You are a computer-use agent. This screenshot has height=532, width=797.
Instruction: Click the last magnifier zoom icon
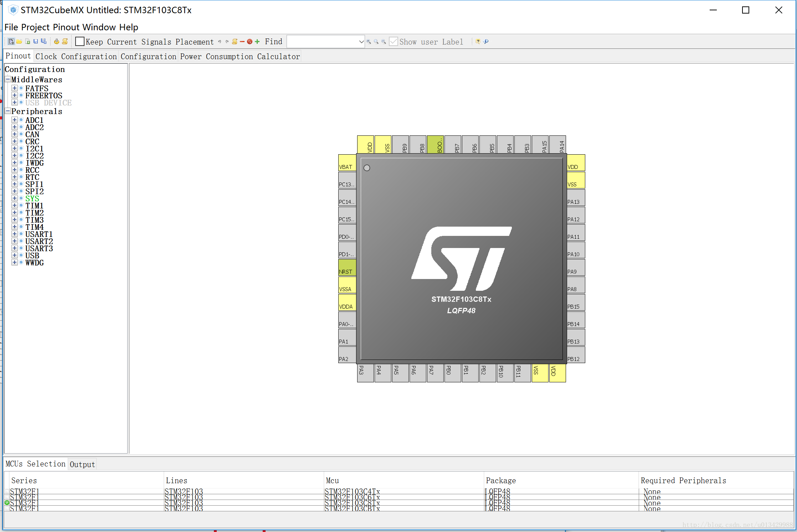click(x=384, y=42)
